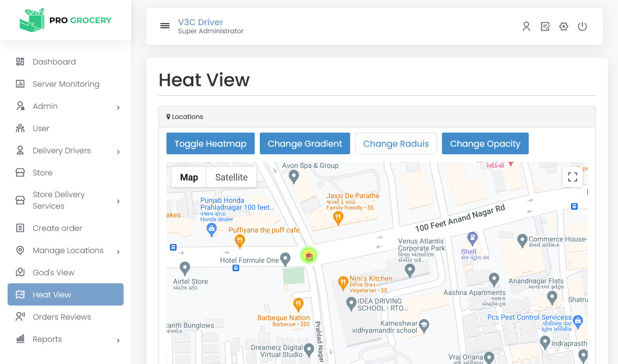Click the Manage Locations pin icon
The height and width of the screenshot is (364, 618).
[x=20, y=250]
